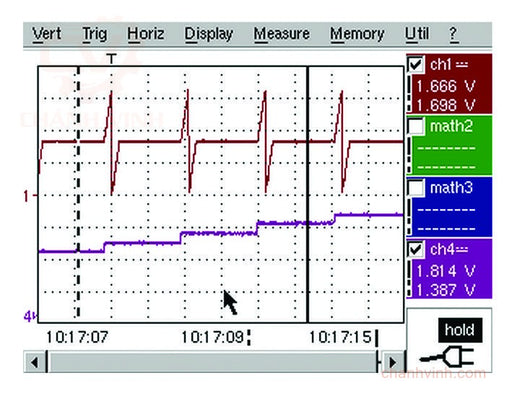Image resolution: width=512 pixels, height=396 pixels.
Task: Open the Display menu
Action: (x=209, y=34)
